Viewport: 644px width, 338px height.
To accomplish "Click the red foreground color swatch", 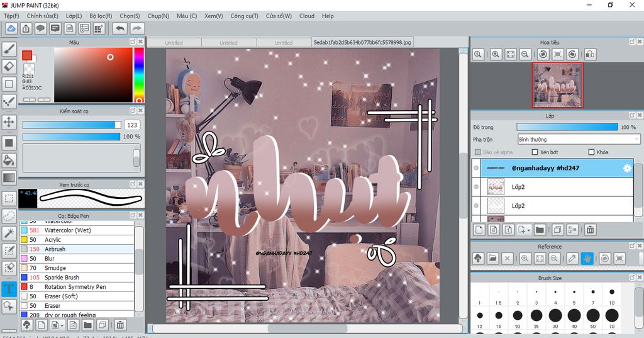I will pyautogui.click(x=27, y=55).
